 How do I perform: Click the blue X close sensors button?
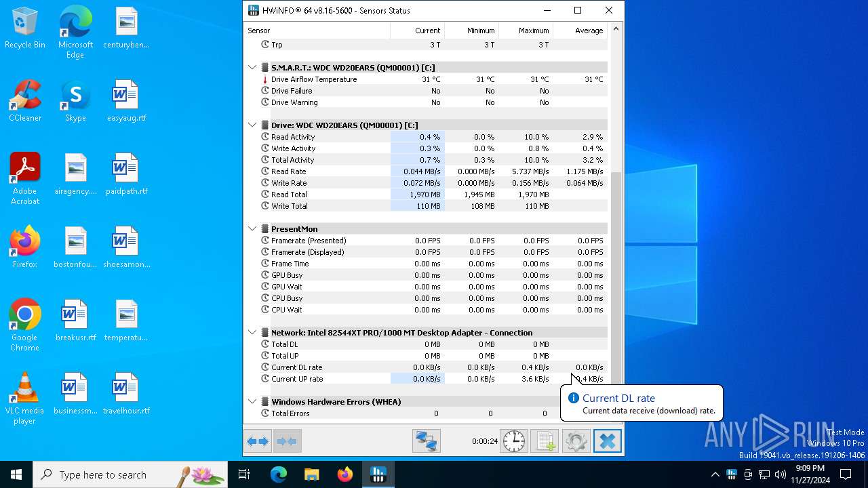608,441
